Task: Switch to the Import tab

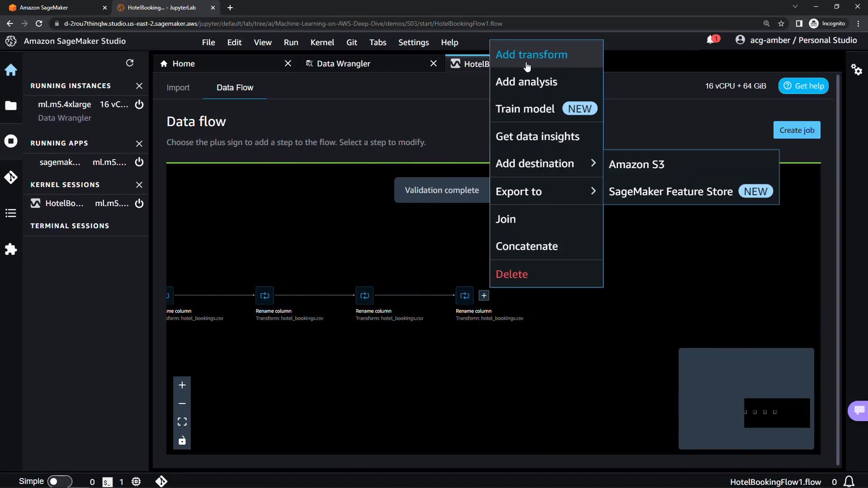Action: [x=178, y=88]
